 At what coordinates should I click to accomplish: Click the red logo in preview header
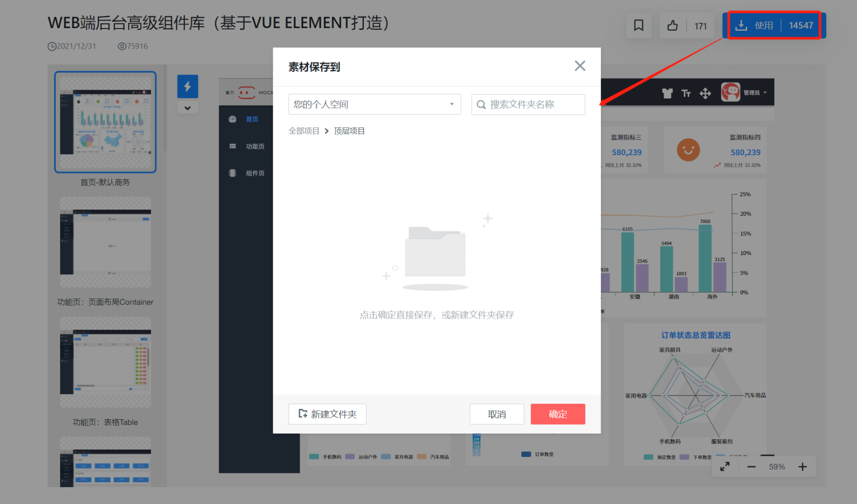(x=247, y=92)
